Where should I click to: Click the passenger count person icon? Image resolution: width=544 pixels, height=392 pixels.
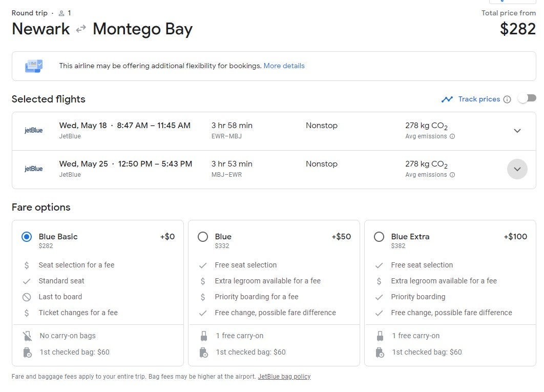point(61,13)
